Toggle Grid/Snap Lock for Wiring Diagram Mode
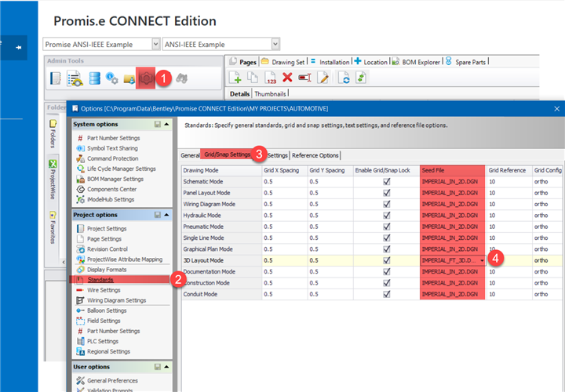Viewport: 565px width, 392px height. click(x=387, y=204)
